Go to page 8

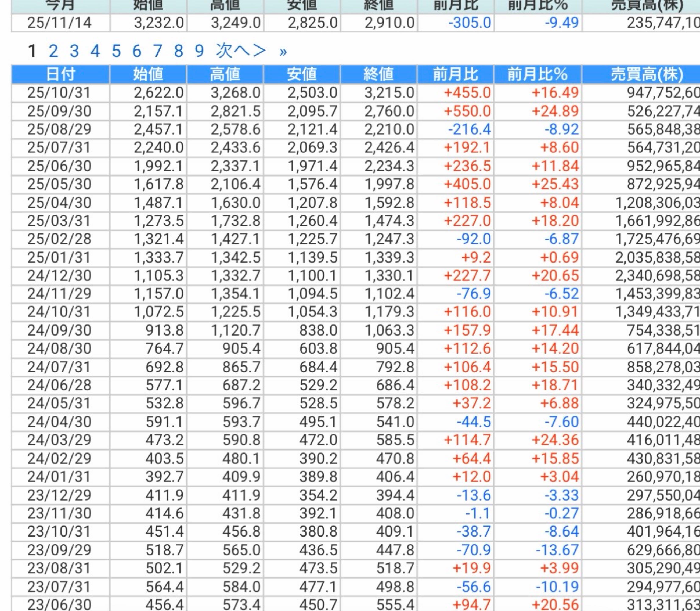point(179,51)
